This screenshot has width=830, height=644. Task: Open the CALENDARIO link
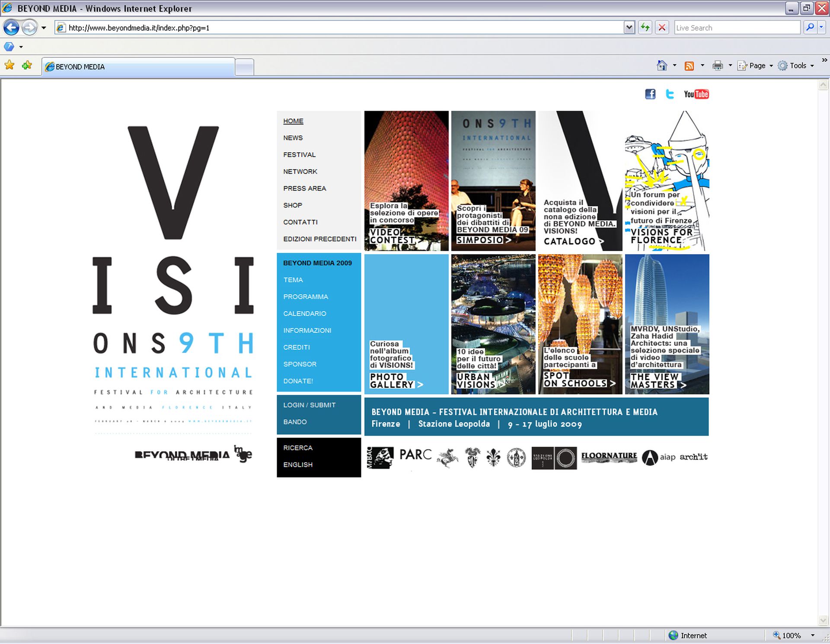coord(304,314)
